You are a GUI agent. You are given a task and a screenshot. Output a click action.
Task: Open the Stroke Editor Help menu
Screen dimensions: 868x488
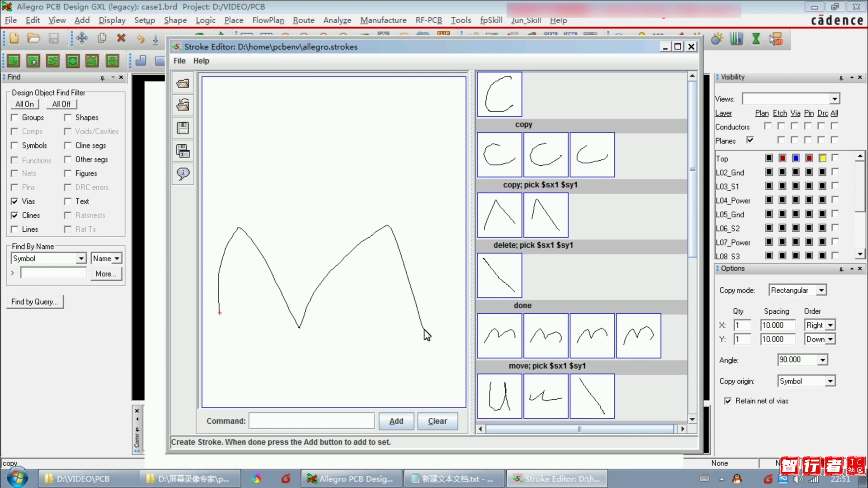[201, 61]
